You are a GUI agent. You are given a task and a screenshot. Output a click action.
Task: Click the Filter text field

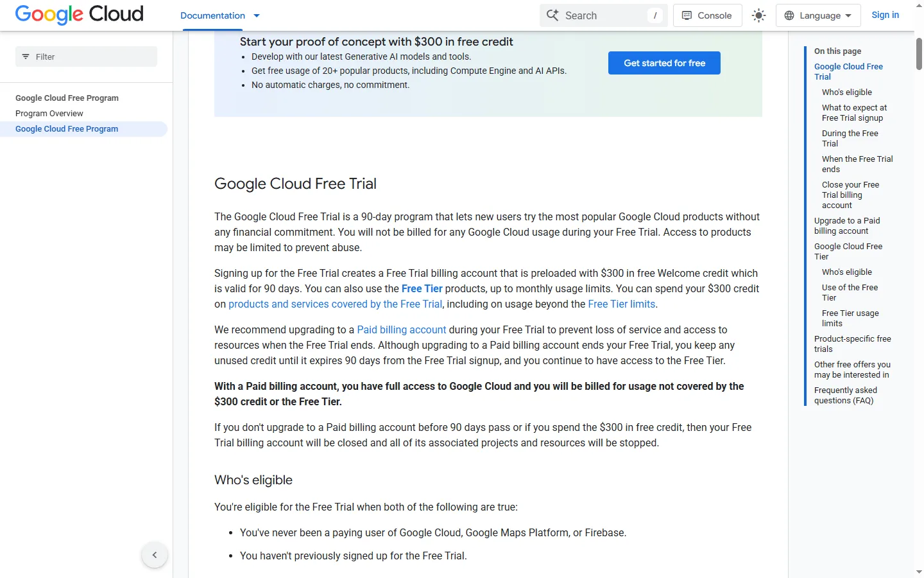[x=86, y=57]
